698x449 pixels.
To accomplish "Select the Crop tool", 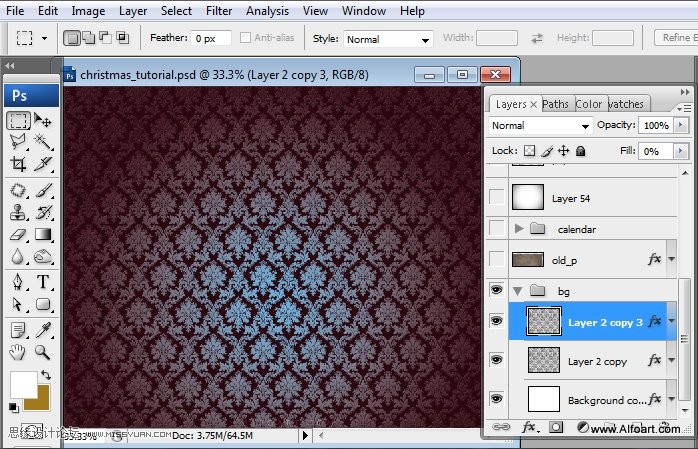I will click(x=18, y=164).
